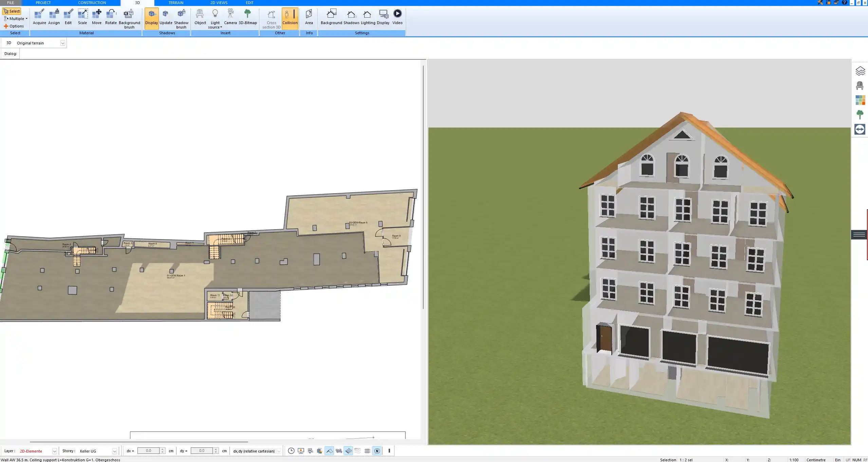The image size is (868, 462).
Task: Click the video camera icon in bottom toolbar
Action: tap(310, 451)
